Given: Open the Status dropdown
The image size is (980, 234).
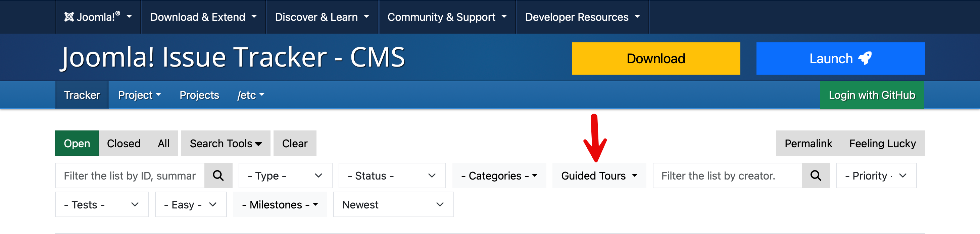Looking at the screenshot, I should pyautogui.click(x=391, y=175).
